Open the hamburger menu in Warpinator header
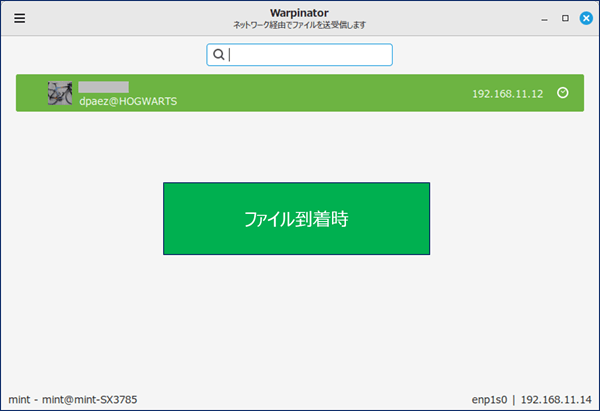This screenshot has width=600, height=411. coord(20,18)
